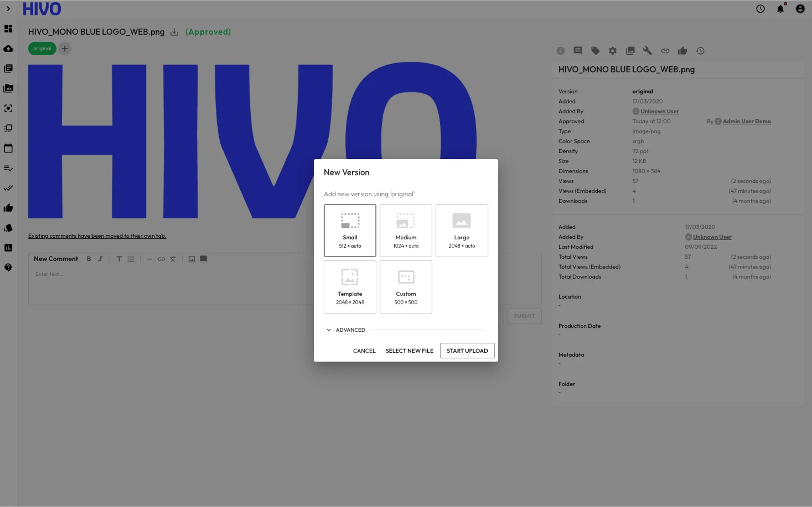Image resolution: width=812 pixels, height=507 pixels.
Task: Insert a link from the comment toolbar
Action: [x=161, y=259]
